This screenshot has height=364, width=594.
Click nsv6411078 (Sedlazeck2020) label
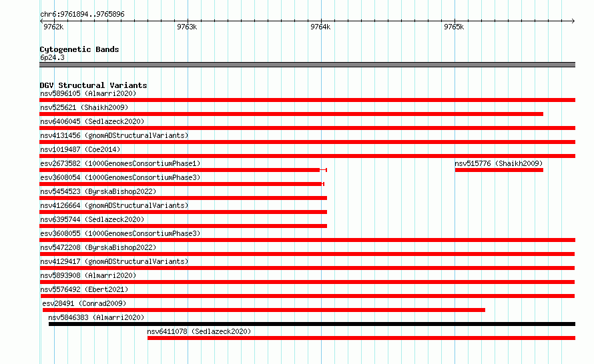pyautogui.click(x=199, y=331)
